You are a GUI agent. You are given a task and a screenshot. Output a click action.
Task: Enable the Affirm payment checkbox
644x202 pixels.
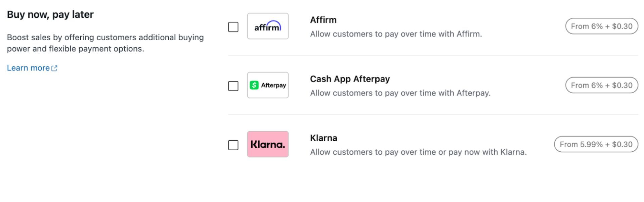point(233,27)
